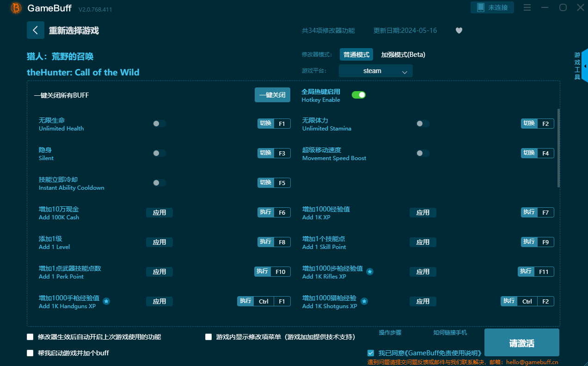
Task: Click 重新选择游戏 title text
Action: coord(74,31)
